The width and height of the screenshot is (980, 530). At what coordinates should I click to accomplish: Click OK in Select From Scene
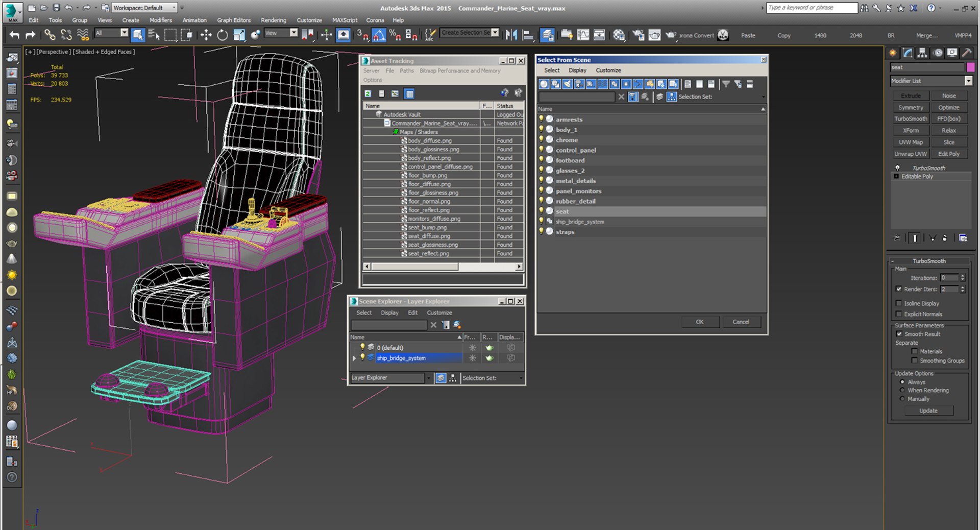click(700, 322)
